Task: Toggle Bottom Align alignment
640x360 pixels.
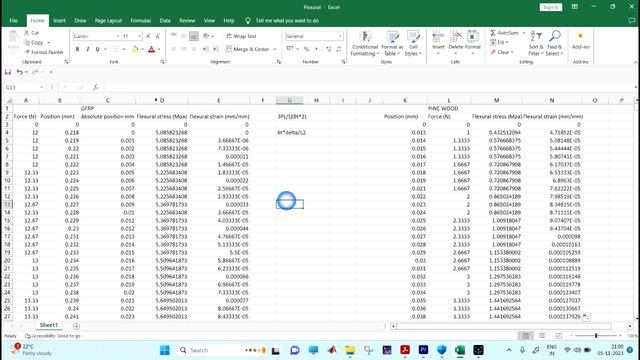Action: (194, 36)
